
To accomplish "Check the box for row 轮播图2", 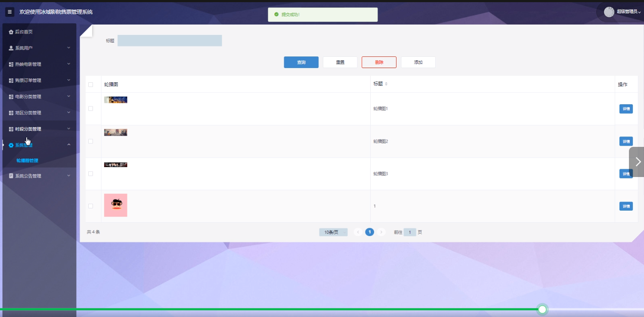I will [90, 141].
